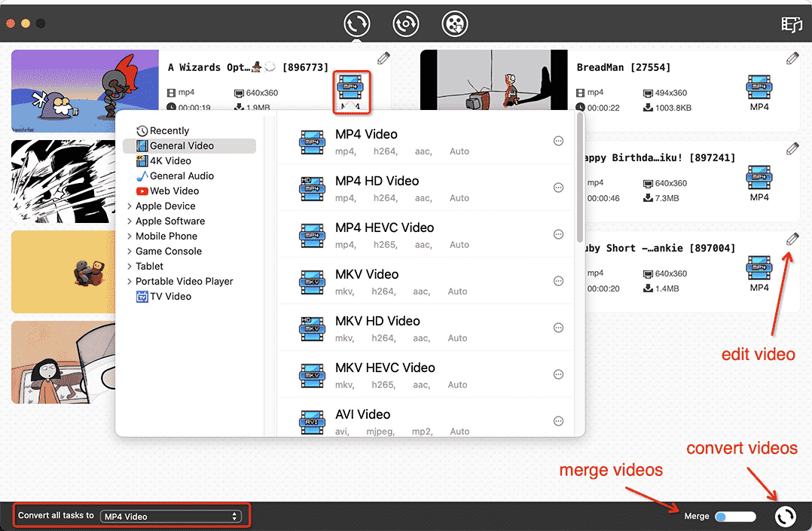812x531 pixels.
Task: Open the DVD ripper film reel icon
Action: click(455, 24)
